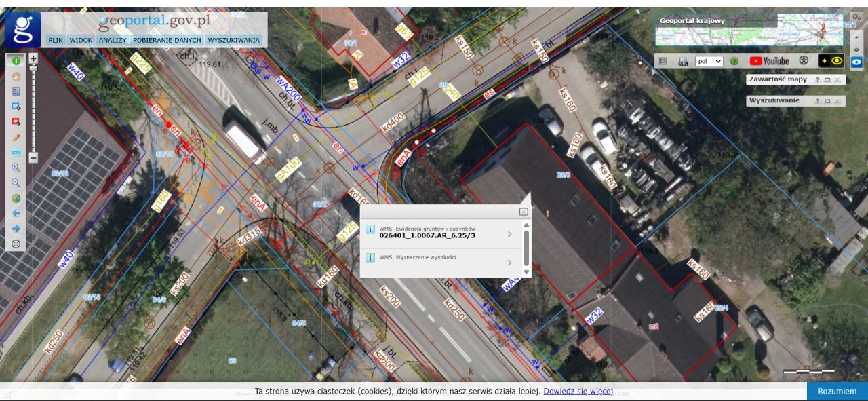Image resolution: width=868 pixels, height=401 pixels.
Task: Select the middle gray eye transparency option
Action: [x=856, y=49]
